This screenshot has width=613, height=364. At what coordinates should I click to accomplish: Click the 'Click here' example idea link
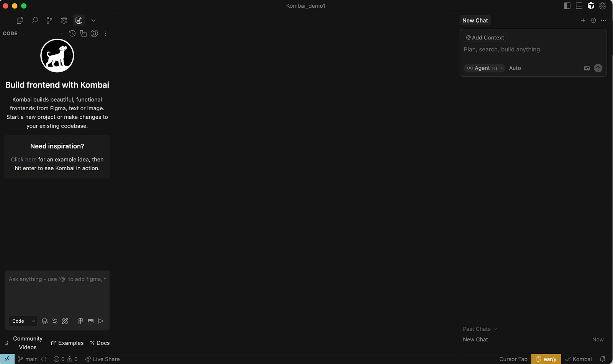24,160
